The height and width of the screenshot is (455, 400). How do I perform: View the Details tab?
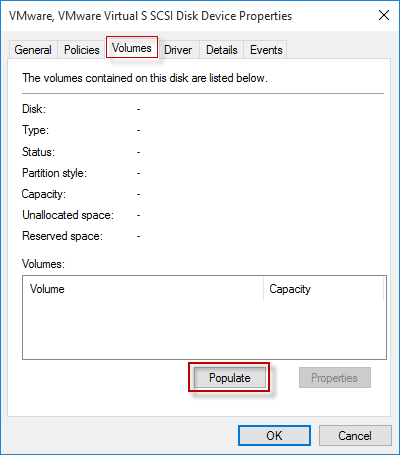point(222,50)
